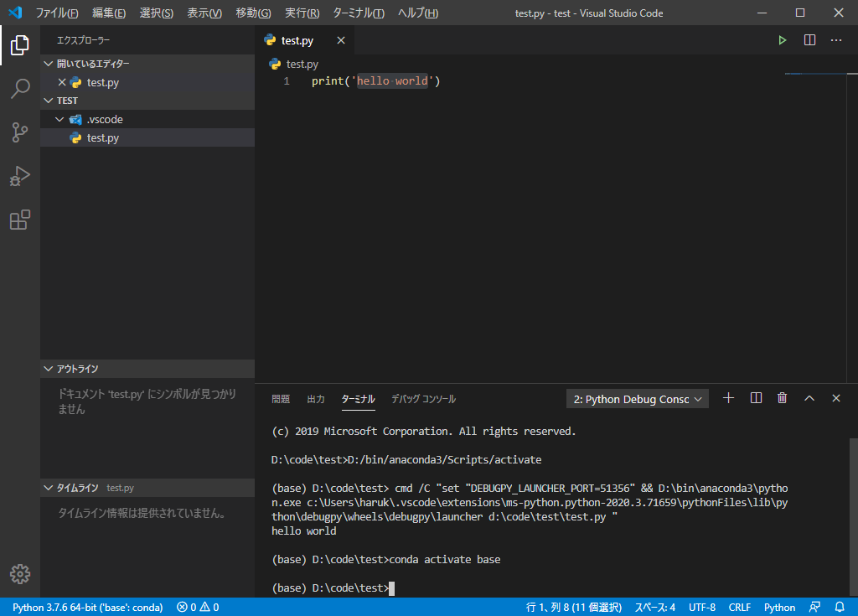Click test.py breadcrumb above editor

302,64
